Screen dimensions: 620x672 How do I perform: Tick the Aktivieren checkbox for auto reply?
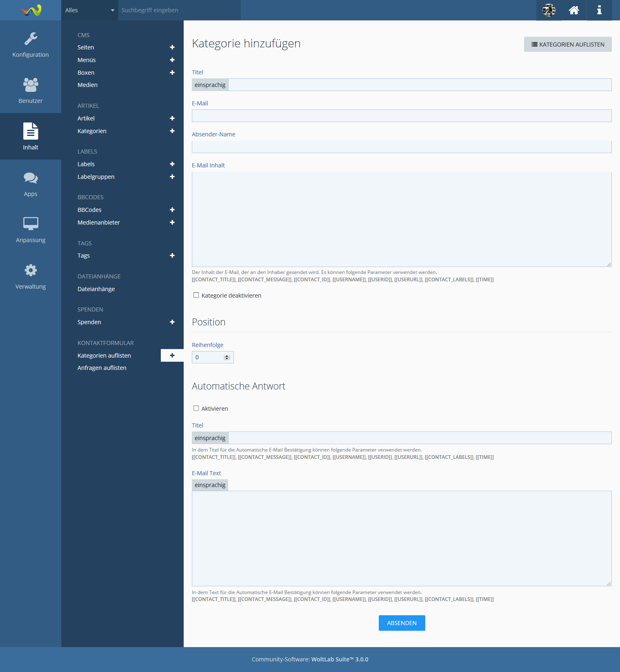coord(196,408)
